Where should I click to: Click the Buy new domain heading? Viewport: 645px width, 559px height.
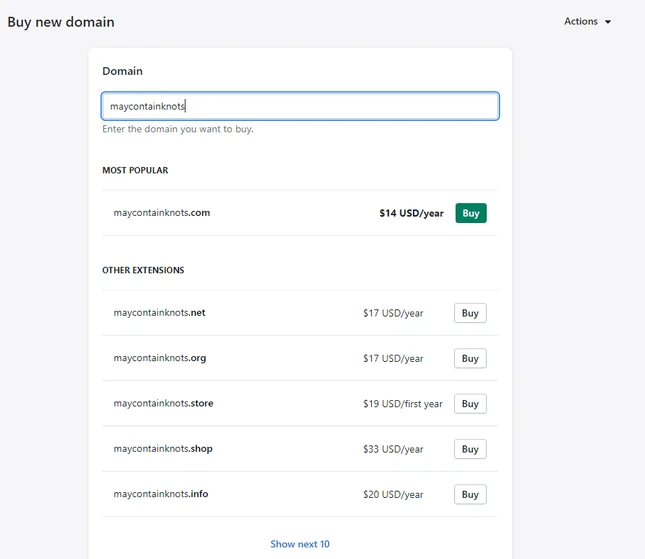click(61, 22)
